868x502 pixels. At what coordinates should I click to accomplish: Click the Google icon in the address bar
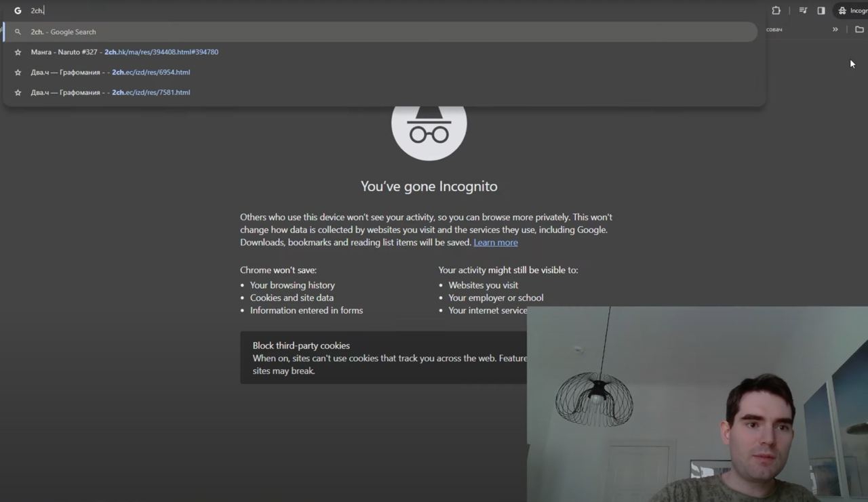click(x=18, y=11)
